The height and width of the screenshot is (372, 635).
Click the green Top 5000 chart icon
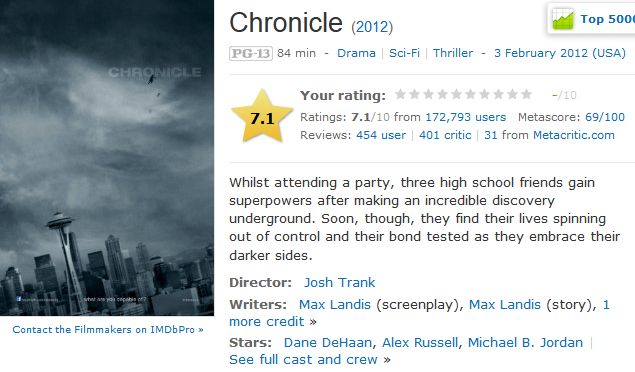tap(563, 19)
